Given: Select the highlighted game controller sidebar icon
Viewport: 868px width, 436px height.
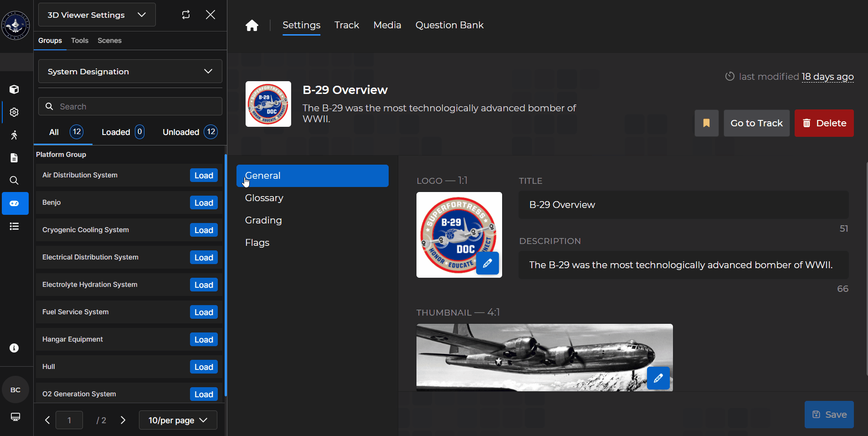Looking at the screenshot, I should click(x=15, y=203).
